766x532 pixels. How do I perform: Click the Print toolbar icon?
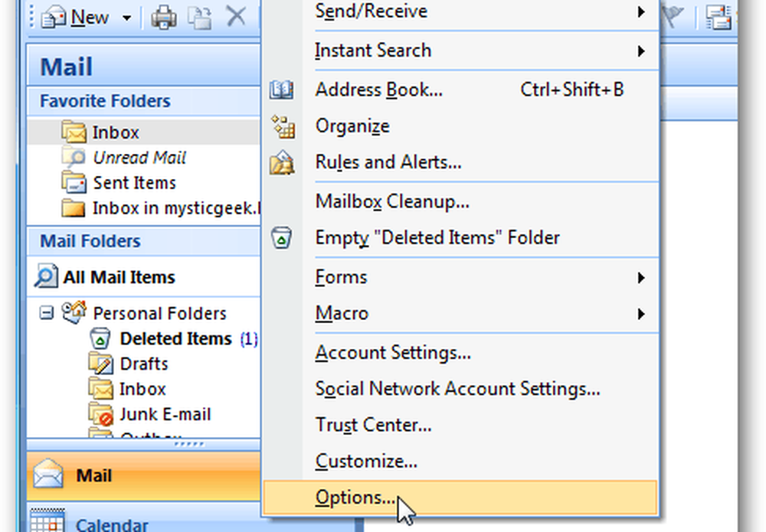tap(164, 18)
